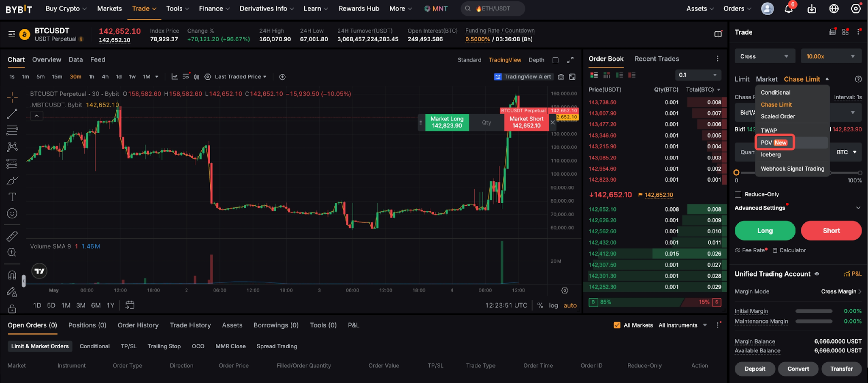Select the brush drawing tool
The image size is (868, 383).
coord(12,180)
